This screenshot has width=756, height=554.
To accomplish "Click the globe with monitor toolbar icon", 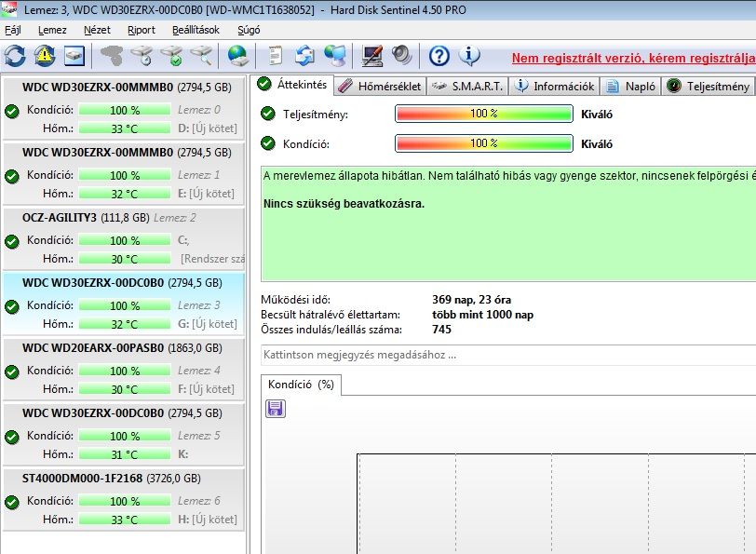I will coord(334,56).
